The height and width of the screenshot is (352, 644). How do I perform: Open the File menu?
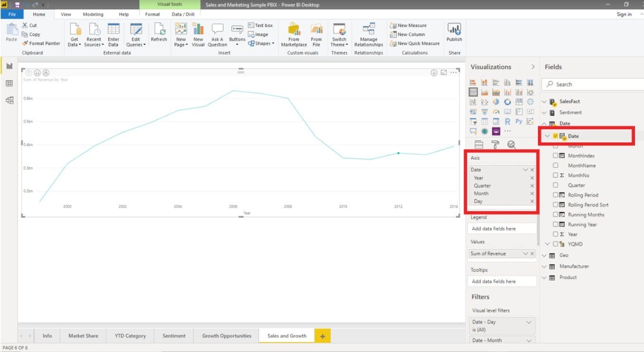tap(12, 14)
